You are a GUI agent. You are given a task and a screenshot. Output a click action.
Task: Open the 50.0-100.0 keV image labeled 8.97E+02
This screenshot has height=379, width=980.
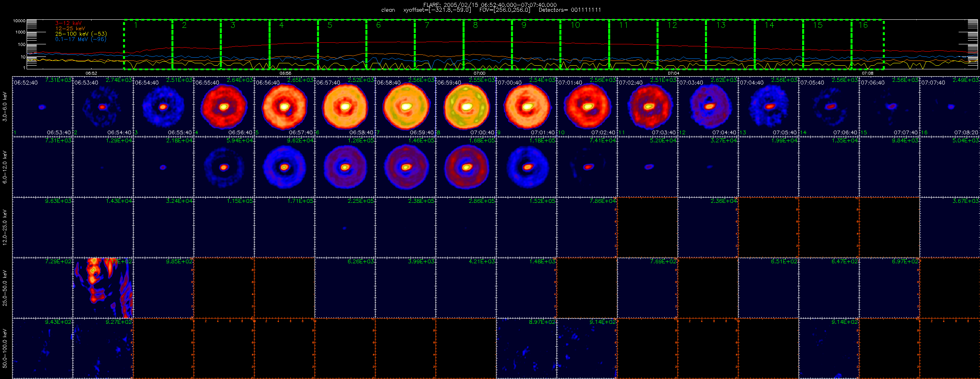pyautogui.click(x=526, y=348)
